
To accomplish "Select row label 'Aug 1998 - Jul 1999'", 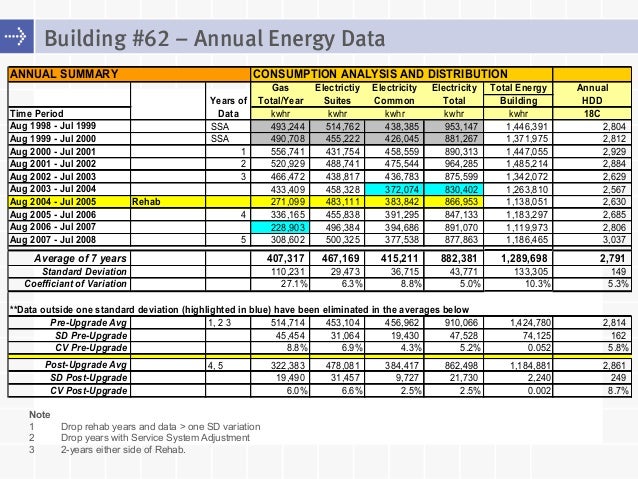I will [x=53, y=126].
